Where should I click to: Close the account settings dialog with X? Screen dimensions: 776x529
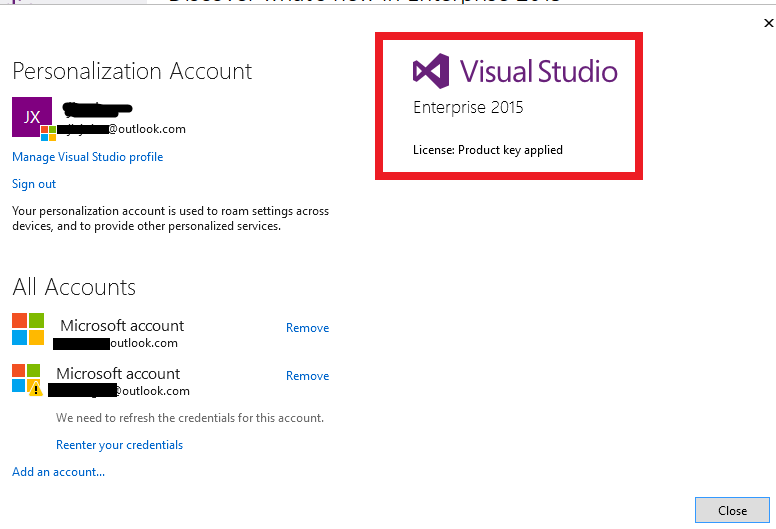coord(768,23)
